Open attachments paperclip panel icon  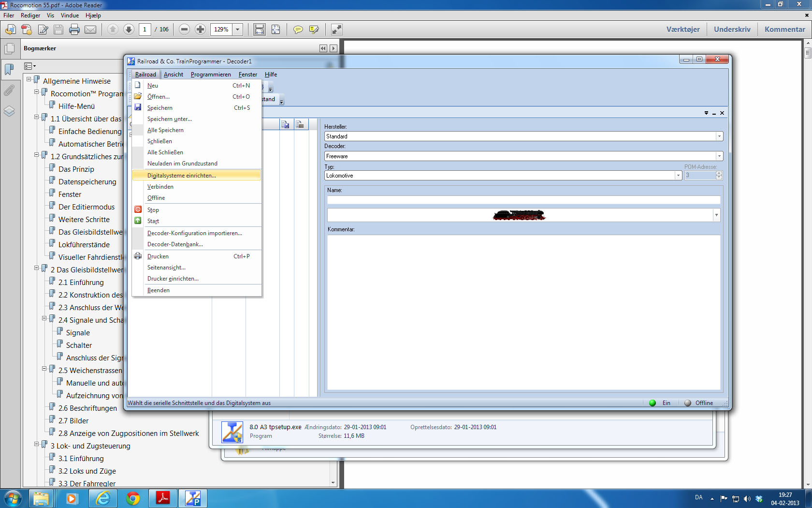9,90
